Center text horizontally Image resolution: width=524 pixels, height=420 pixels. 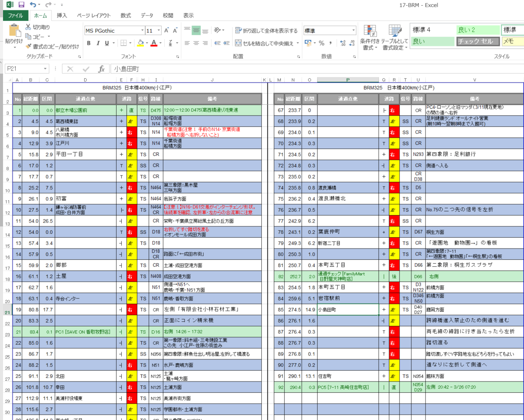(x=196, y=43)
